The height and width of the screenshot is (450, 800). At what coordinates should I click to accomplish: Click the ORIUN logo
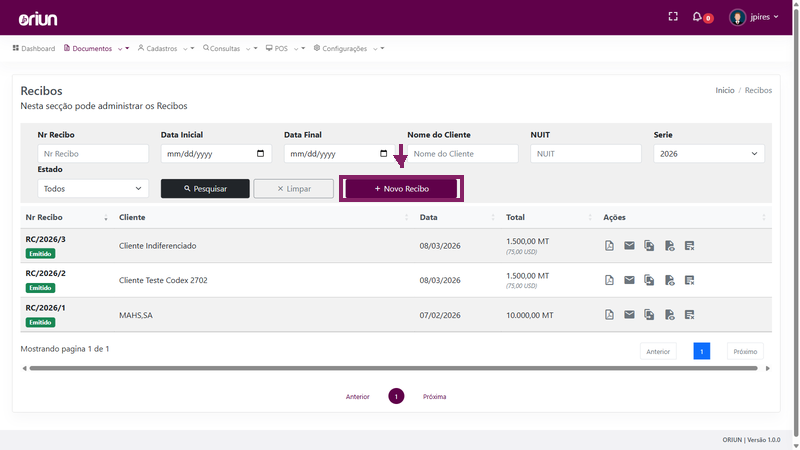click(38, 19)
